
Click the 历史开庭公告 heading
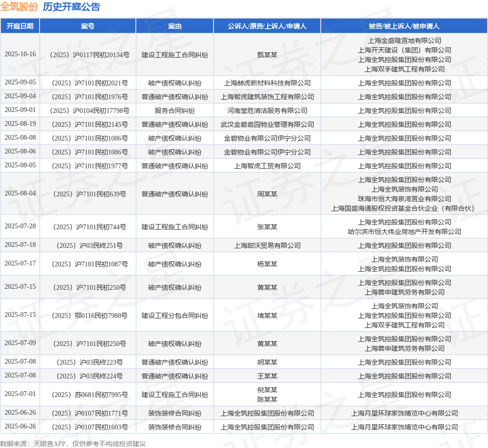[x=71, y=7]
